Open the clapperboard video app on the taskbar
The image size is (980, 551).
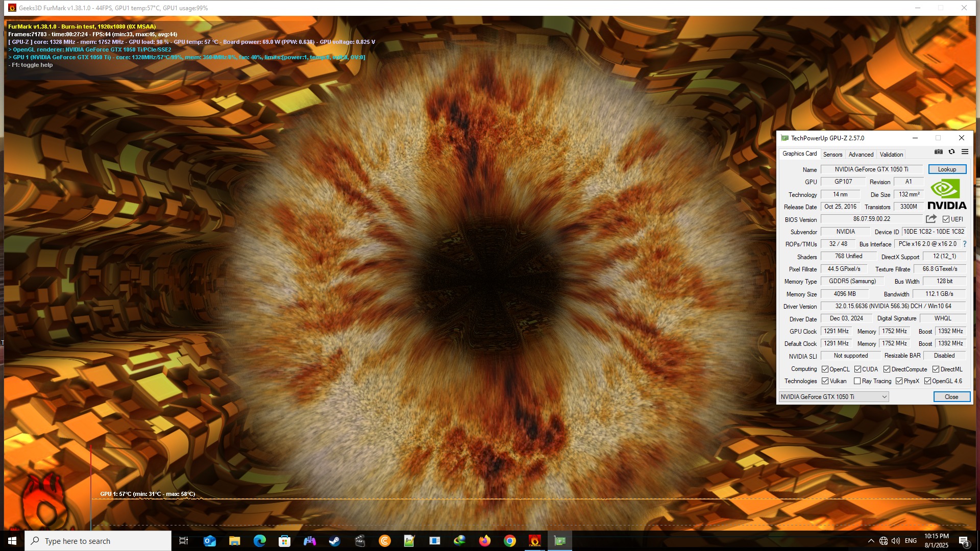click(x=359, y=541)
